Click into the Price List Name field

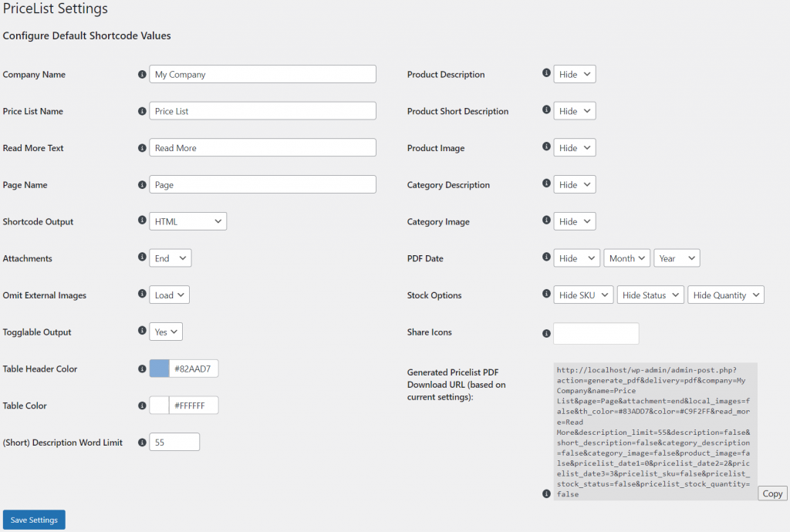coord(262,111)
